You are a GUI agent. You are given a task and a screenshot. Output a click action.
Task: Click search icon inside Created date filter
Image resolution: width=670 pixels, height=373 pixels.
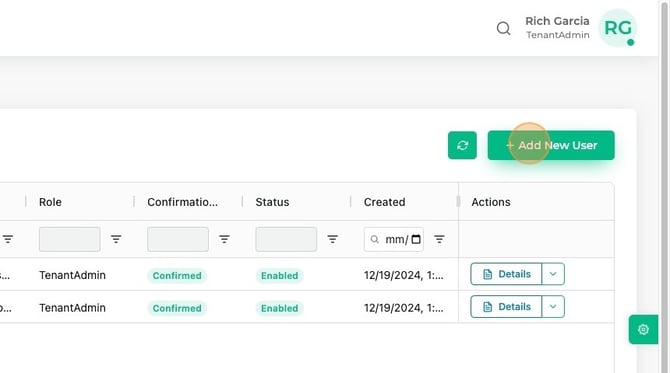375,239
